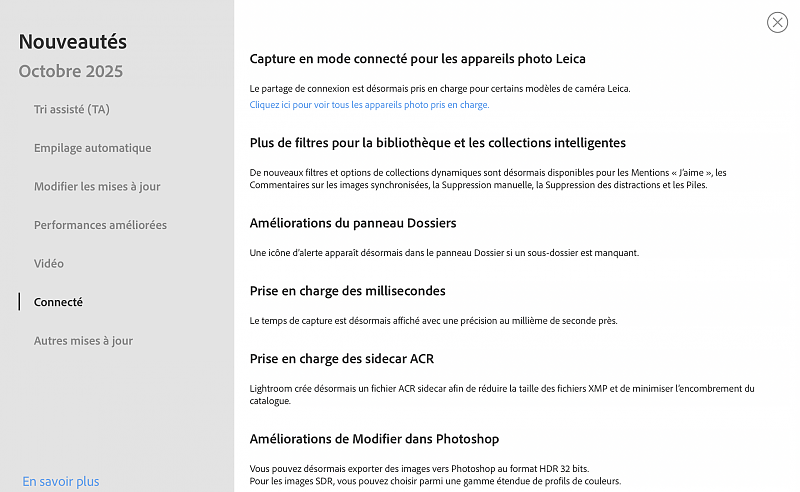
Task: Click the Leica connection sharing paragraph
Action: tap(440, 88)
